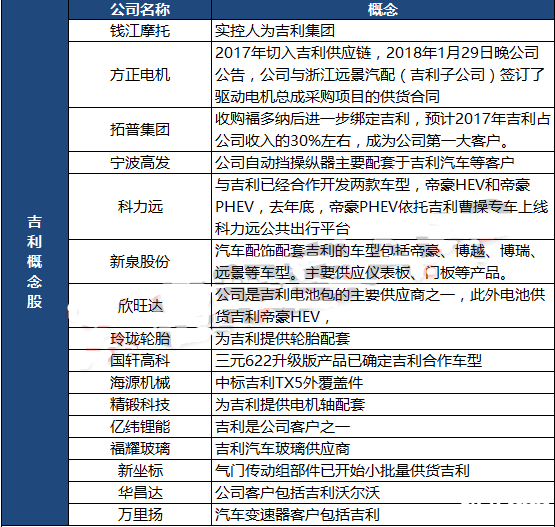This screenshot has width=555, height=527.
Task: Select the 精锻科技 company cell
Action: click(x=140, y=405)
